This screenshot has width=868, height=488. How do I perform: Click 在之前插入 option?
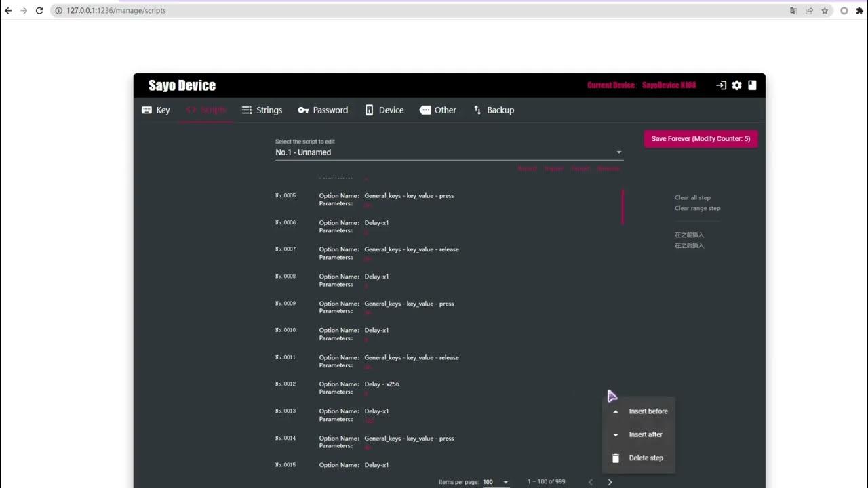point(689,235)
